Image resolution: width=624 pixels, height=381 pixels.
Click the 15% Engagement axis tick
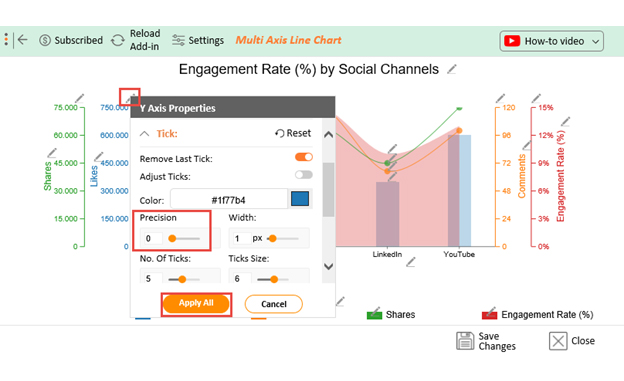[546, 107]
